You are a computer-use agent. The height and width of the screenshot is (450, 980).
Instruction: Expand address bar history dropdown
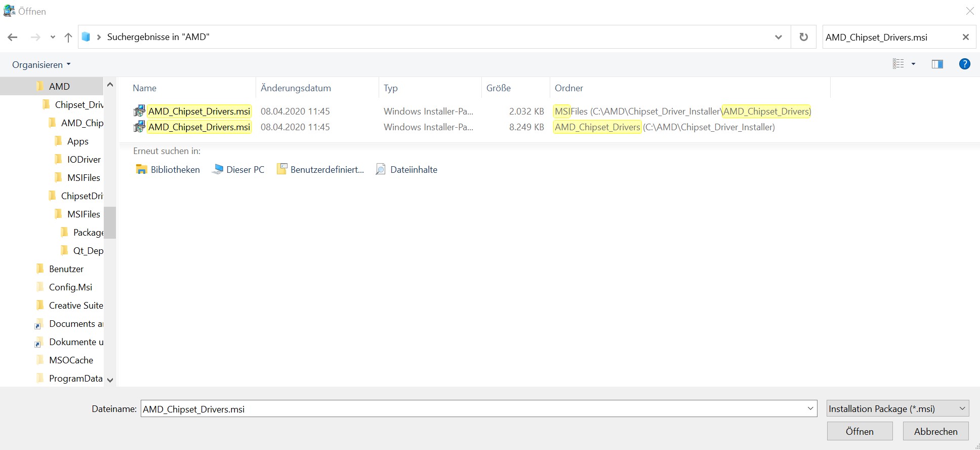click(779, 37)
